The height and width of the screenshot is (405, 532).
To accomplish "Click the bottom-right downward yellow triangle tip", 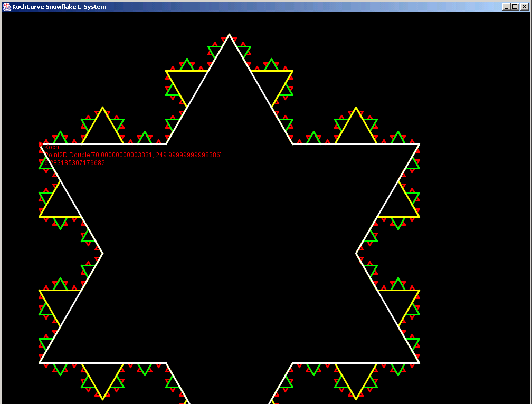I will (x=356, y=399).
